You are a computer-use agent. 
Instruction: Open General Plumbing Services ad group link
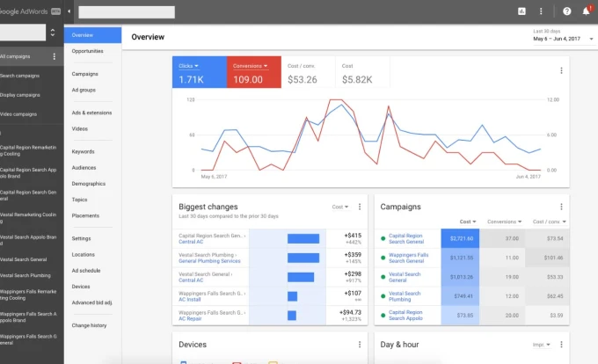pyautogui.click(x=209, y=261)
